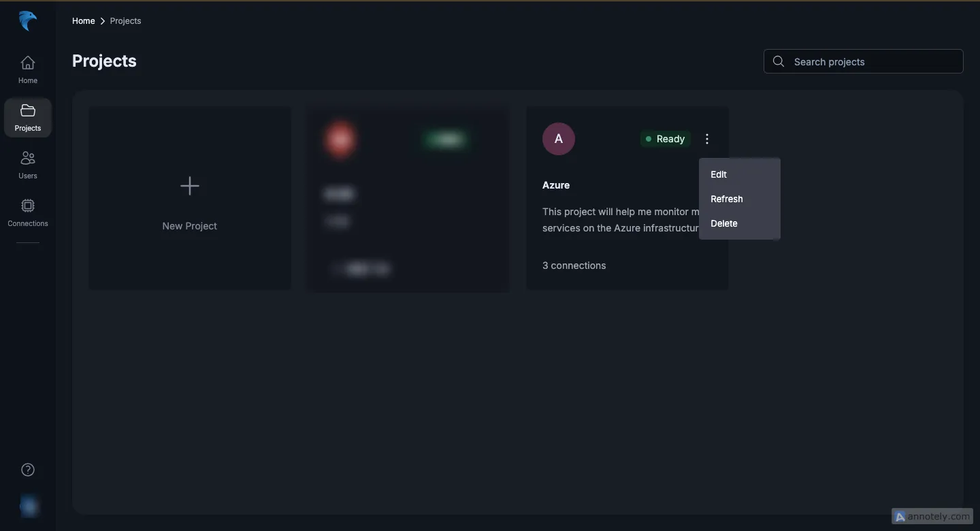
Task: Open the Home sidebar icon
Action: pos(28,63)
